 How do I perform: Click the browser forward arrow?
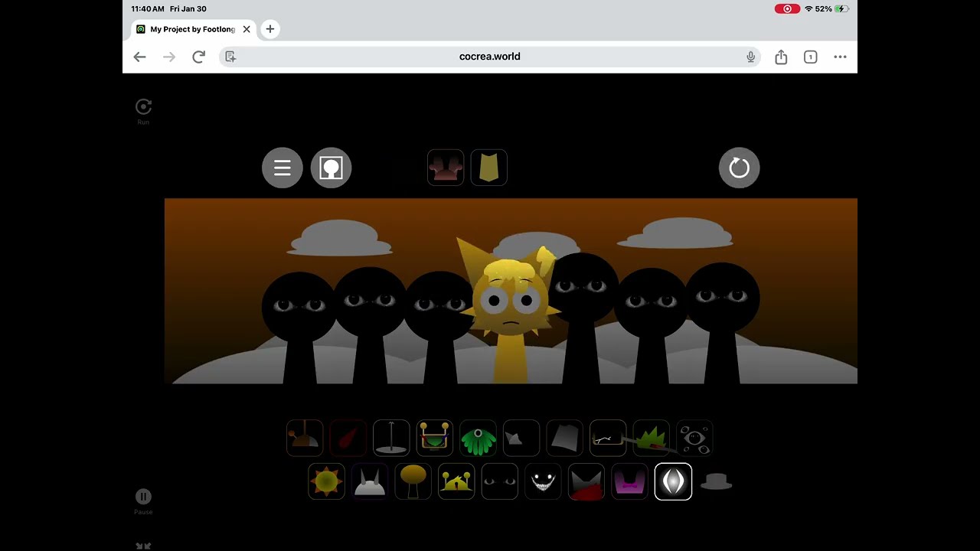coord(169,57)
